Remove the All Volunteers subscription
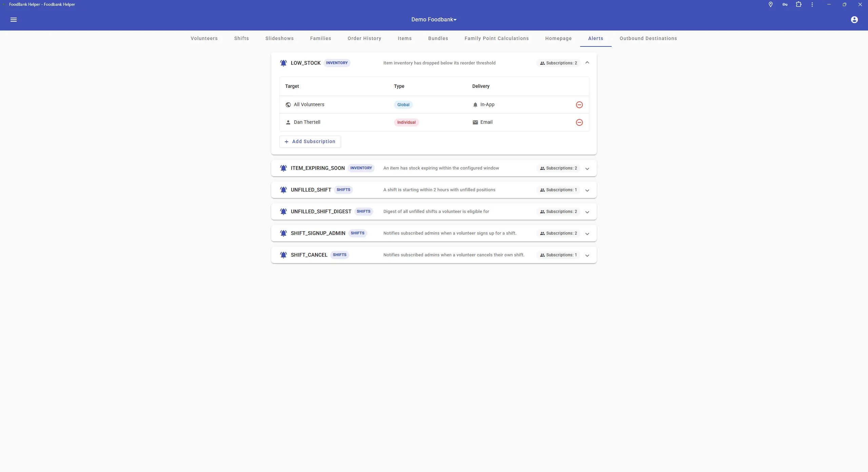The height and width of the screenshot is (472, 868). [579, 104]
